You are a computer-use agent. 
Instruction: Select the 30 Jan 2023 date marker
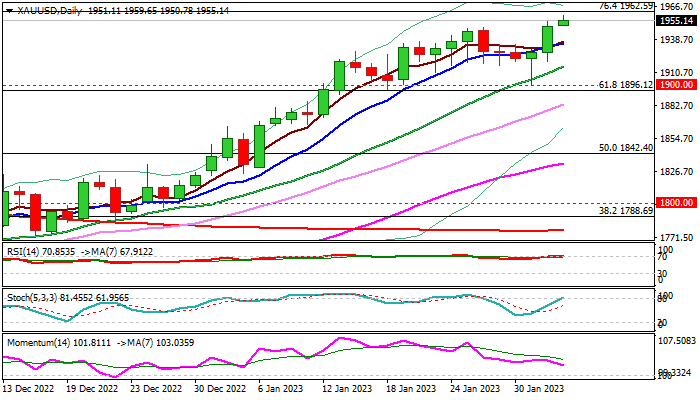539,389
